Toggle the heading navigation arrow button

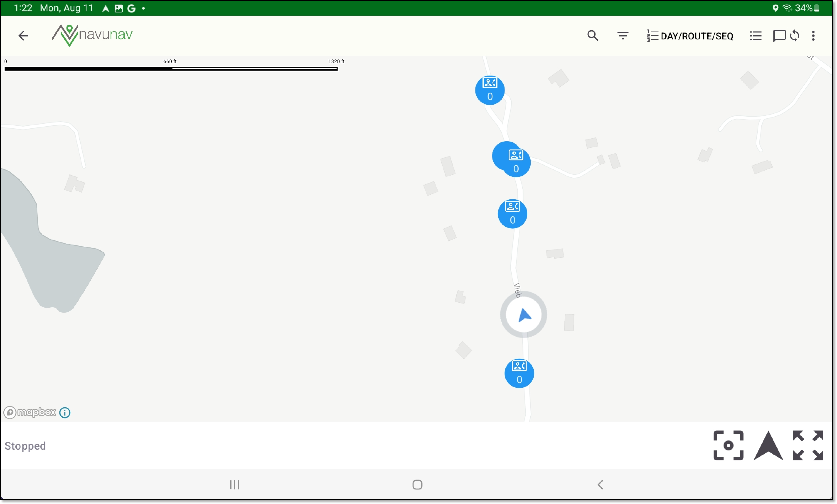[x=768, y=445]
